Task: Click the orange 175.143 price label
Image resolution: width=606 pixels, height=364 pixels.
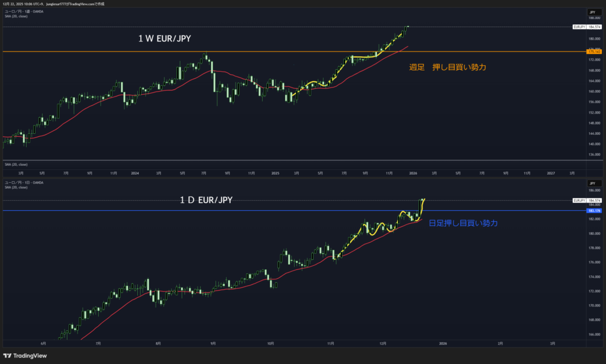Action: 594,52
